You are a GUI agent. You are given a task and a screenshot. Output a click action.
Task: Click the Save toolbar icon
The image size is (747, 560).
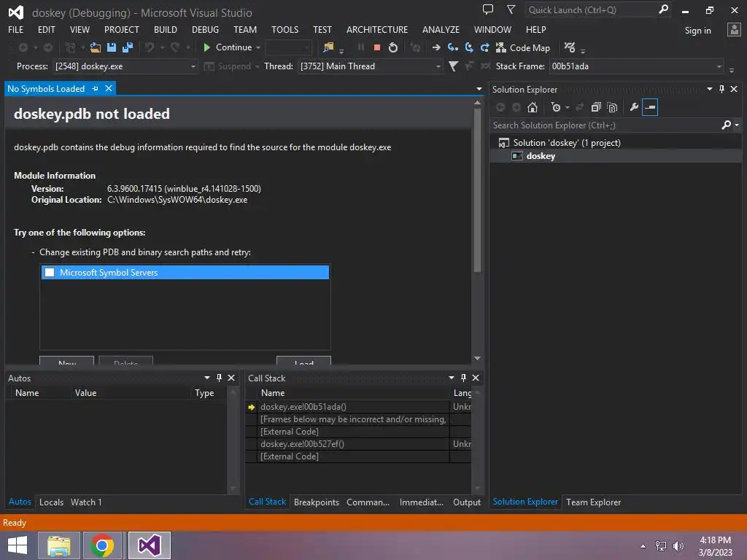click(x=112, y=47)
